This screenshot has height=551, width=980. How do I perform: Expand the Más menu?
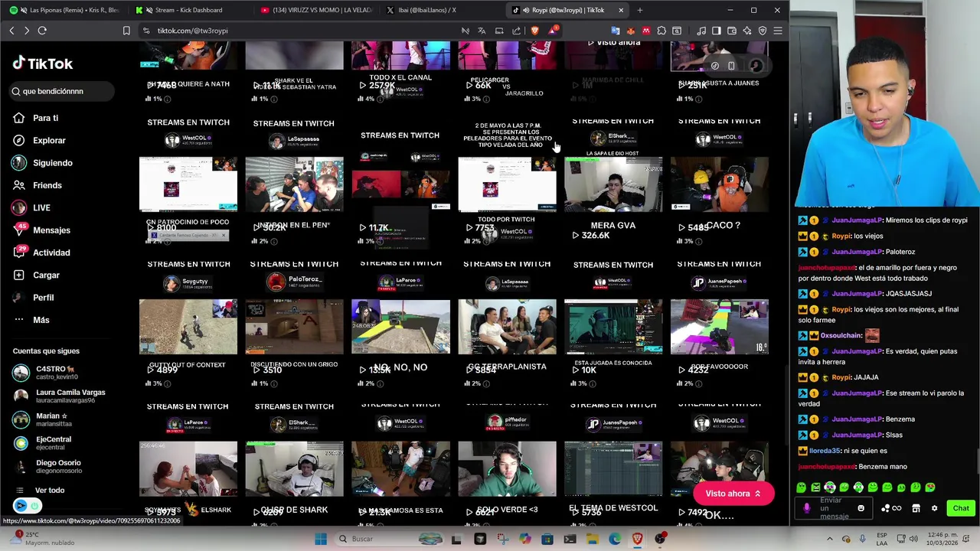pyautogui.click(x=41, y=320)
